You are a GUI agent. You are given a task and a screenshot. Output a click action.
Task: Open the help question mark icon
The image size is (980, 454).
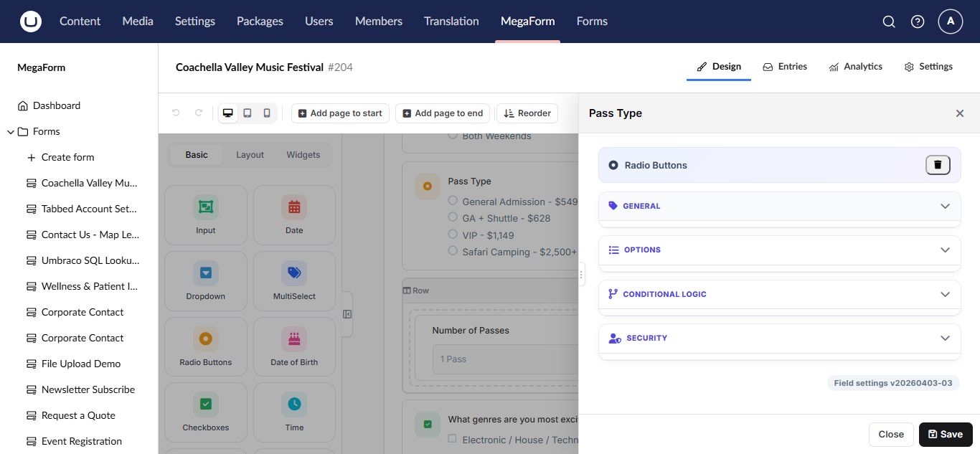(918, 22)
